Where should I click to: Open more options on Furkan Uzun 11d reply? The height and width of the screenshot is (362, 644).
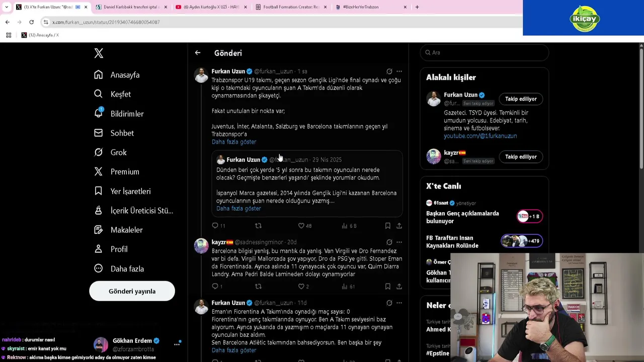click(399, 303)
